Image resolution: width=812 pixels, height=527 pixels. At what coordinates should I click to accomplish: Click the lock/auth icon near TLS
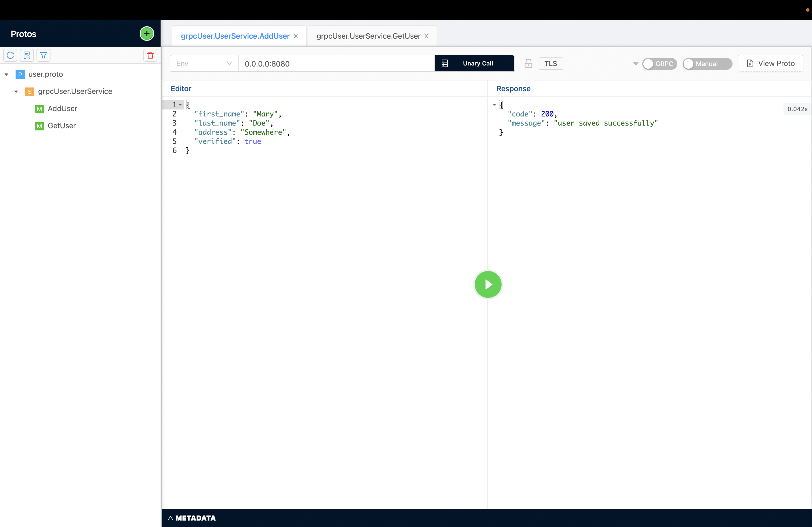click(x=528, y=63)
